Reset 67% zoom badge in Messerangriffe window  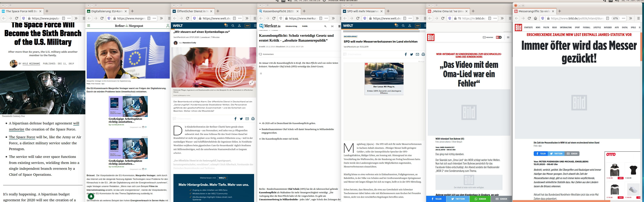click(616, 18)
